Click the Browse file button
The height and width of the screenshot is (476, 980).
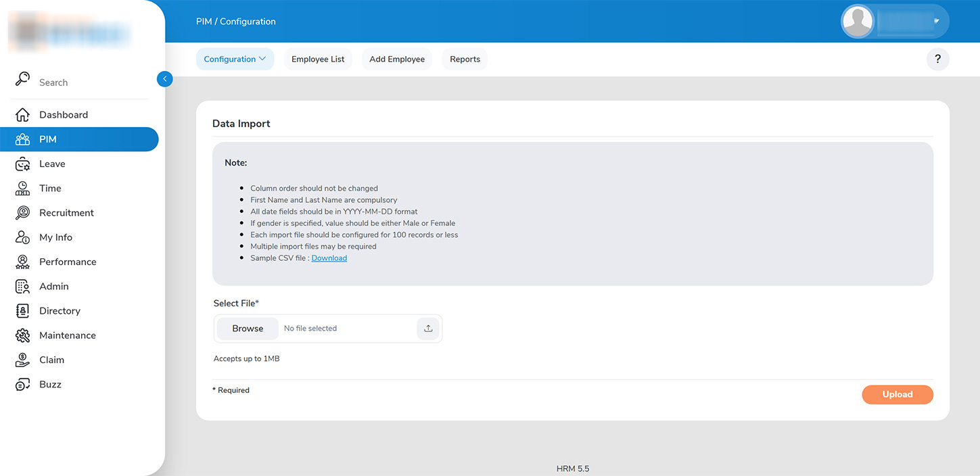click(x=248, y=329)
